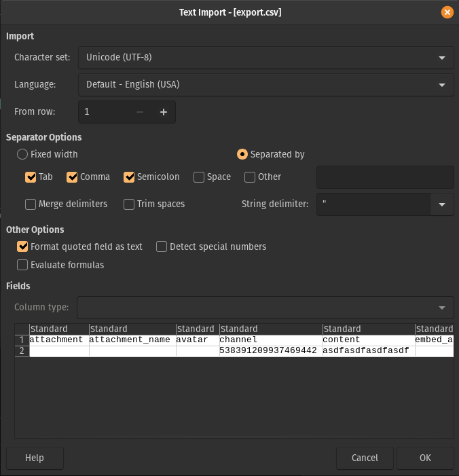Increase From row value with plus button

(x=163, y=112)
